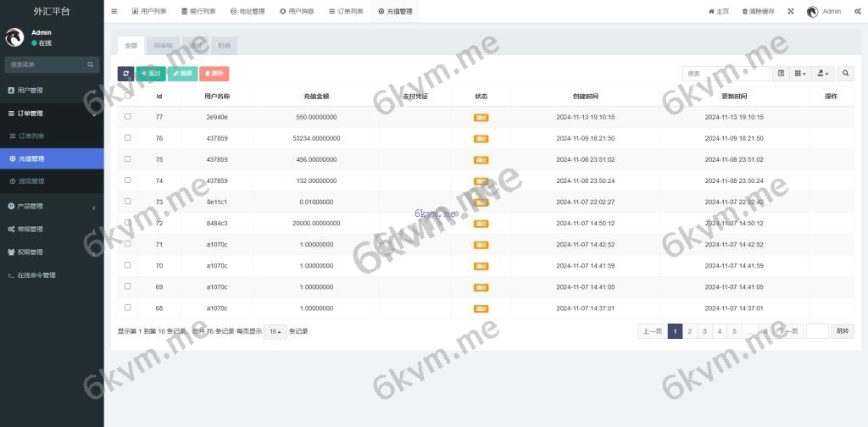Click the table 搜索 input field

click(726, 74)
